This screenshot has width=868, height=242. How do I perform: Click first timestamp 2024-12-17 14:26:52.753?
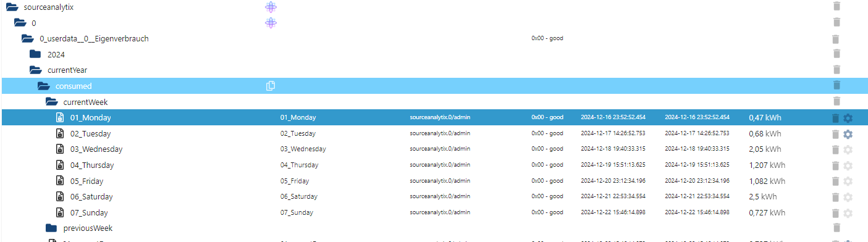point(613,134)
